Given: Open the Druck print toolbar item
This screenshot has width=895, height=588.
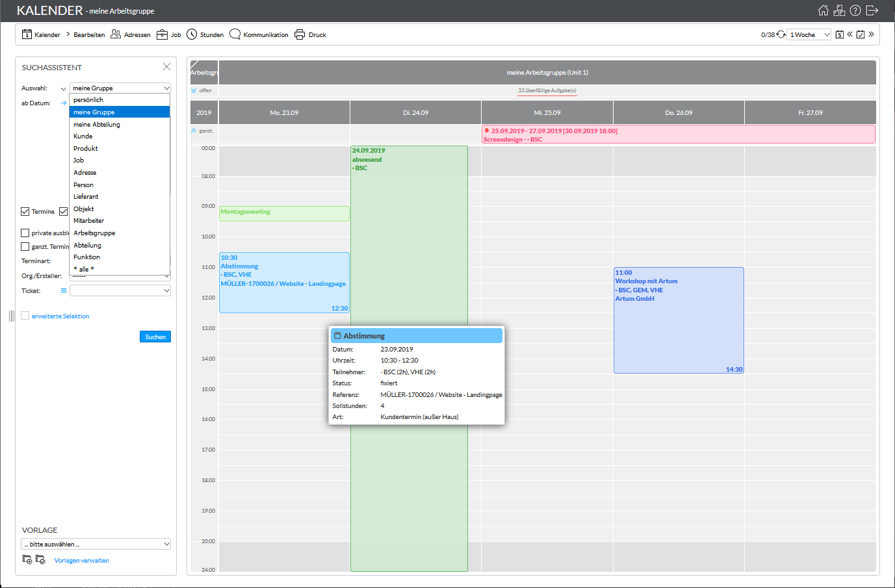Looking at the screenshot, I should pyautogui.click(x=310, y=34).
